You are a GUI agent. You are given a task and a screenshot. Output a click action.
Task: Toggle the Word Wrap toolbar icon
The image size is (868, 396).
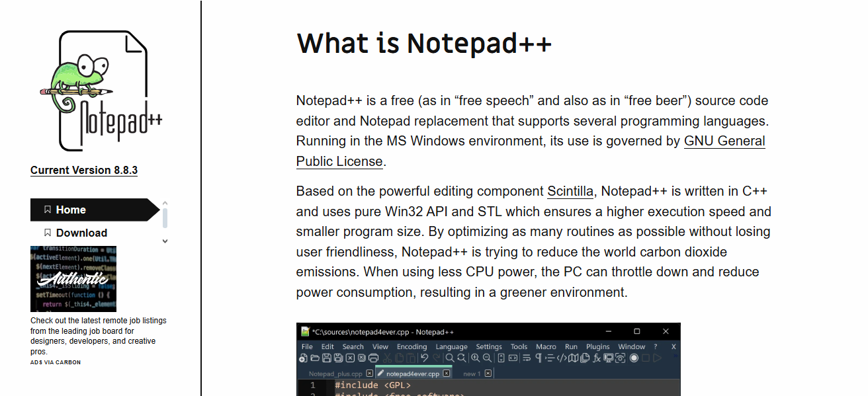(x=527, y=358)
